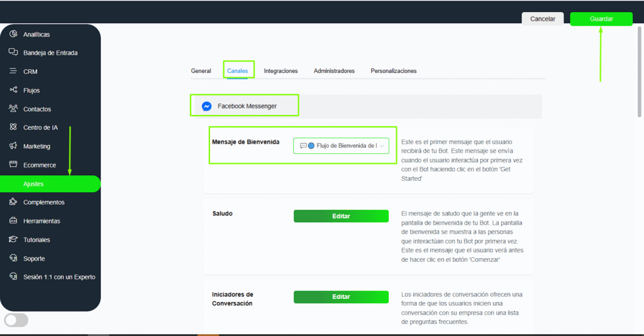
Task: Go to the Administradores tab
Action: pyautogui.click(x=334, y=71)
